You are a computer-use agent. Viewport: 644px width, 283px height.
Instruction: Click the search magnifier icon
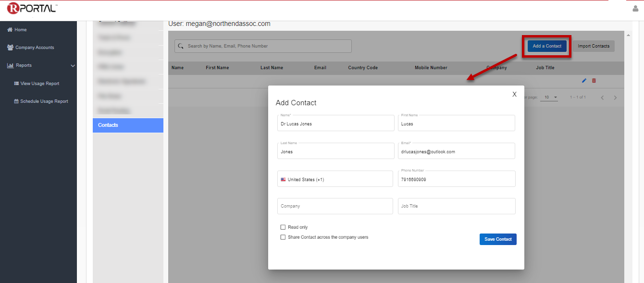181,46
